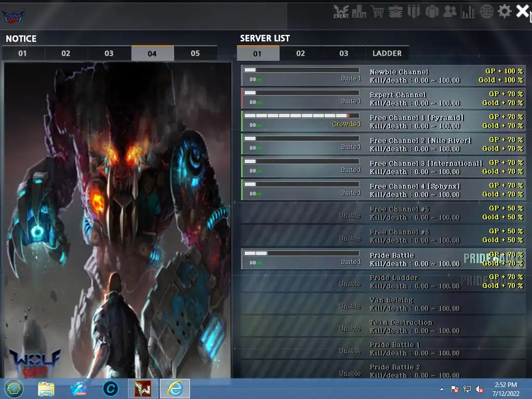Open the LADDER server tab
The width and height of the screenshot is (532, 399).
coord(387,54)
